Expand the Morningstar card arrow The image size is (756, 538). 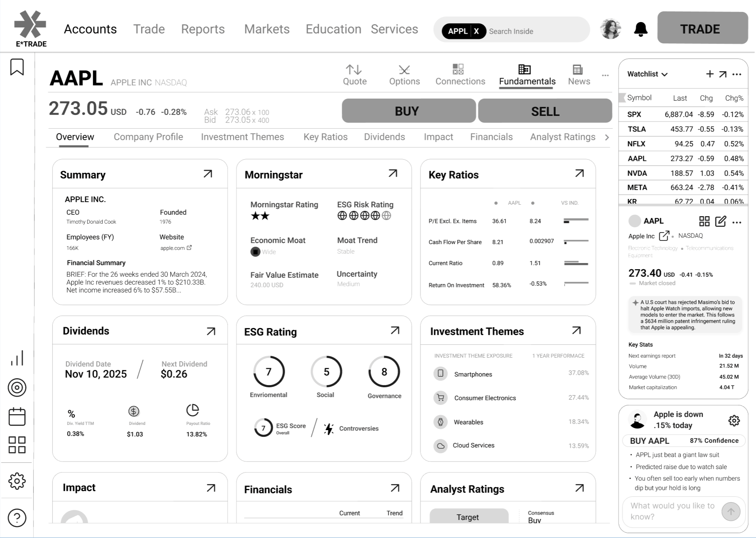[393, 173]
